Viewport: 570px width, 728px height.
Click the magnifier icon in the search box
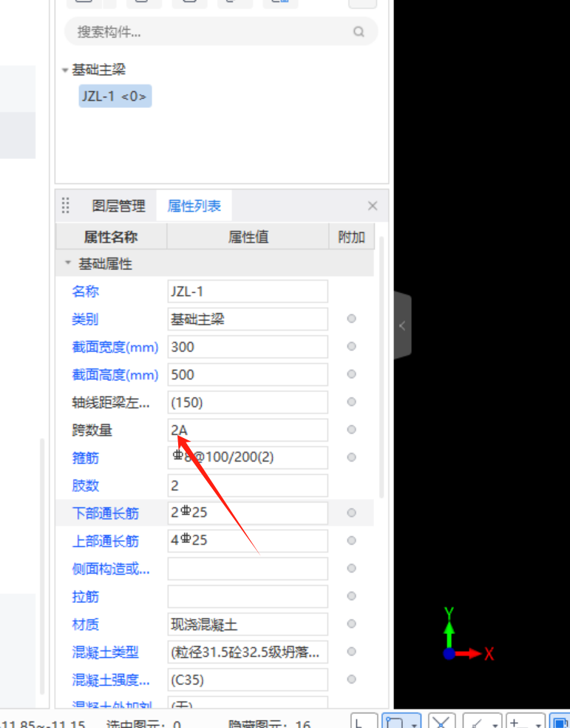(359, 32)
